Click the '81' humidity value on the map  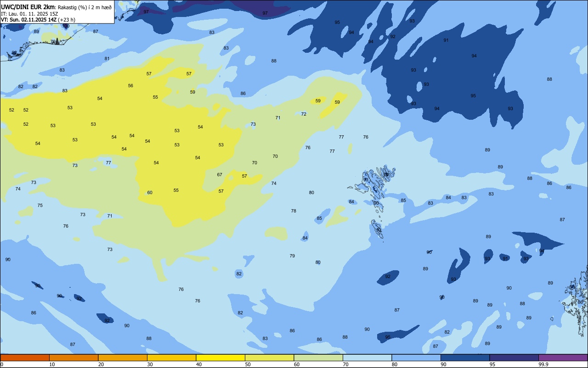tap(107, 58)
